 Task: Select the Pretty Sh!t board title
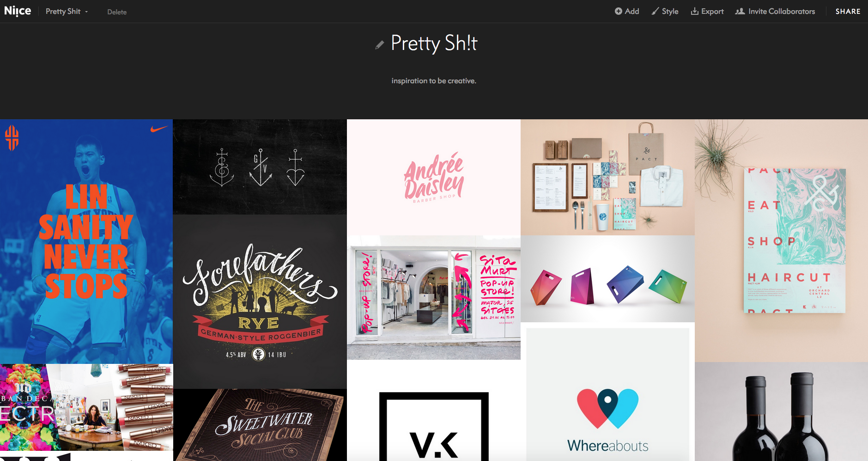pos(434,43)
